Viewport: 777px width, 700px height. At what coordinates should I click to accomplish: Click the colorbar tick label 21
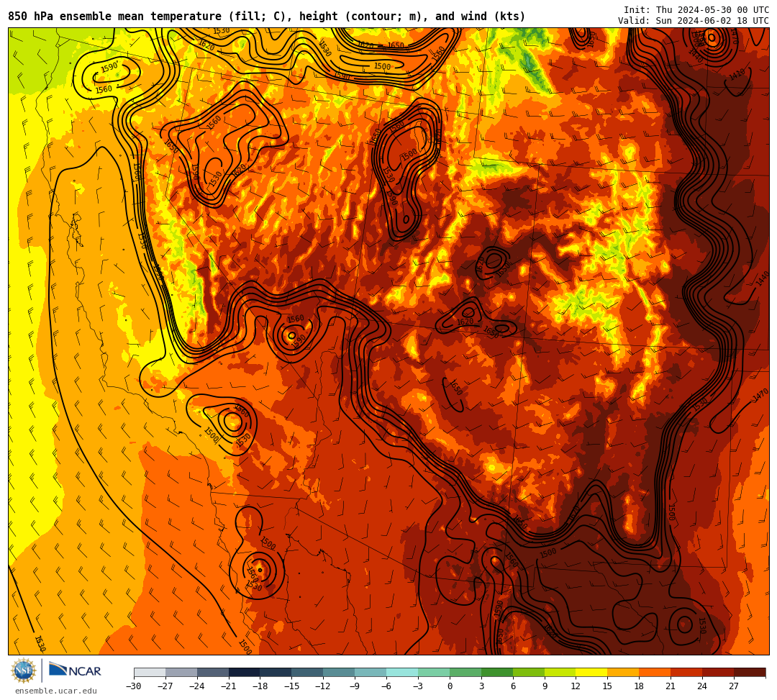coord(671,686)
